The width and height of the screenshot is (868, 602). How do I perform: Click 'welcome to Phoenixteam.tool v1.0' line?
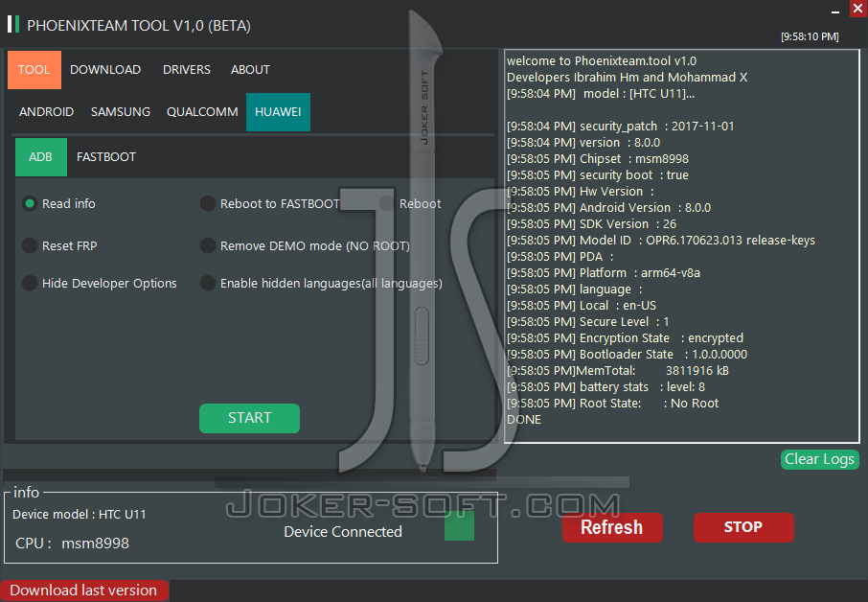click(602, 61)
